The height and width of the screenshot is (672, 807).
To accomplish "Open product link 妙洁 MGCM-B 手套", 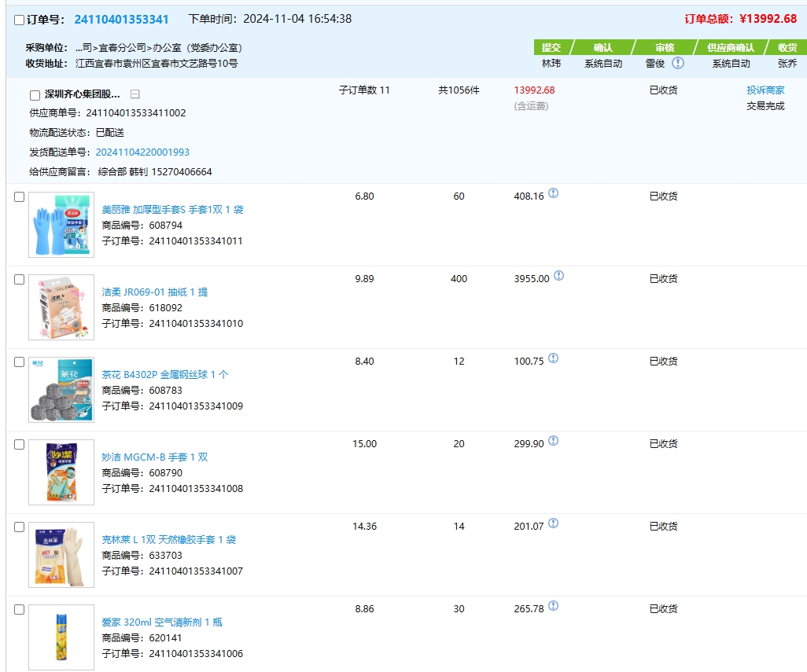I will [x=155, y=457].
